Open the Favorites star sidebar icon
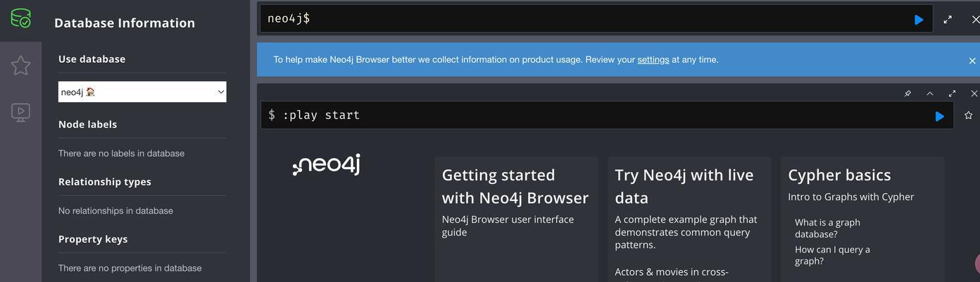 tap(21, 66)
